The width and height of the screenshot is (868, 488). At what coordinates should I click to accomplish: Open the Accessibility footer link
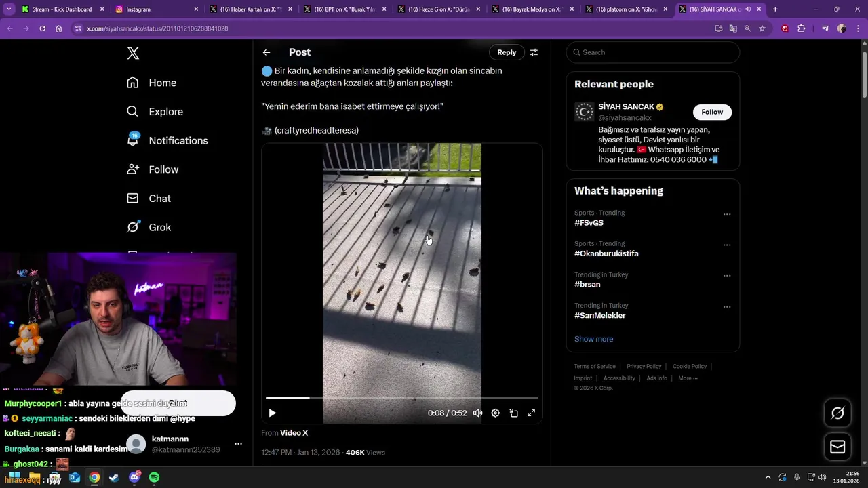tap(619, 378)
